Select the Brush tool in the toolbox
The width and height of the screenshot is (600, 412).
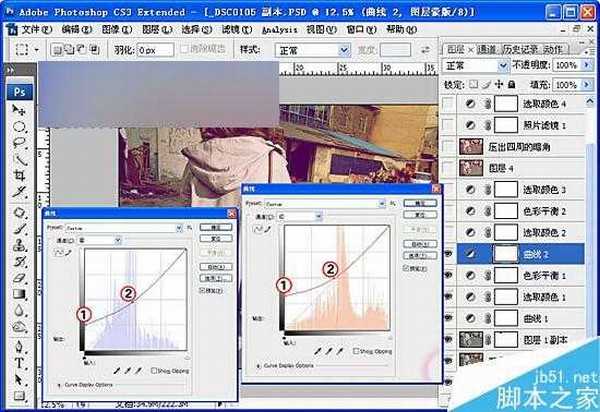click(x=19, y=228)
